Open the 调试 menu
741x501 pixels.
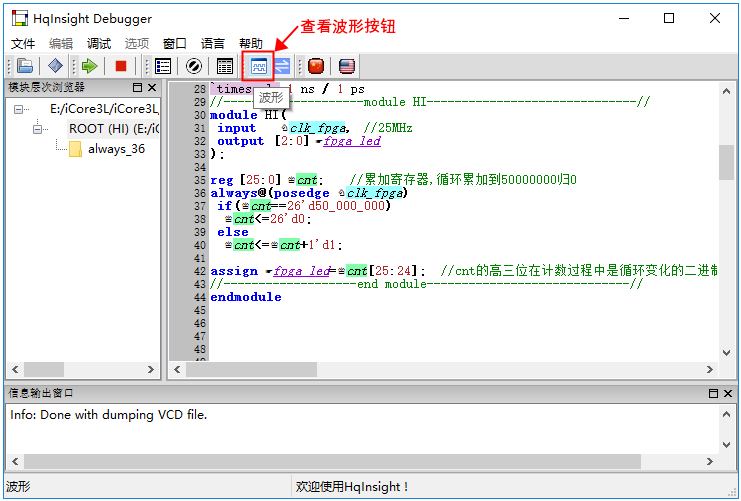tap(99, 44)
